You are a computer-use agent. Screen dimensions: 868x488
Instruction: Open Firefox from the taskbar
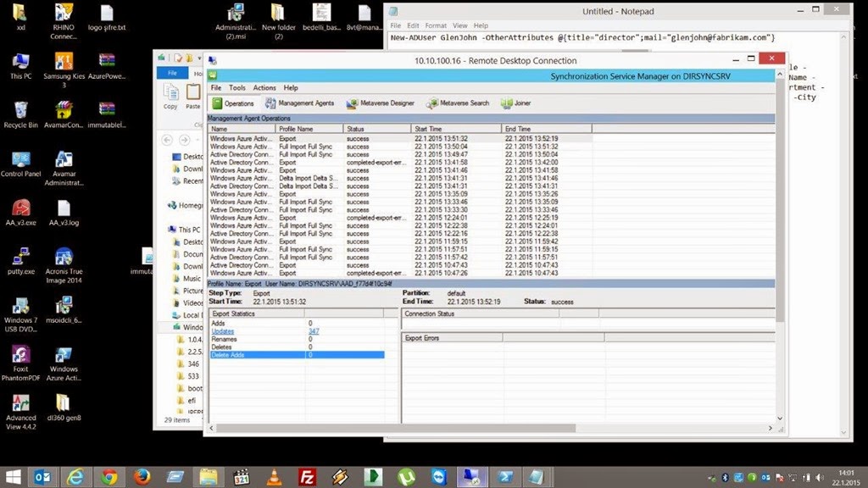coord(142,477)
